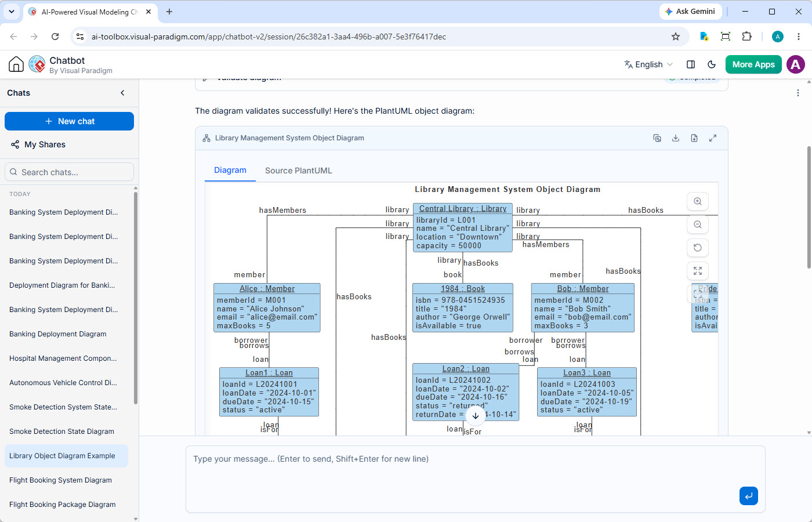Click the Alice : Member object box
812x522 pixels.
(x=267, y=307)
